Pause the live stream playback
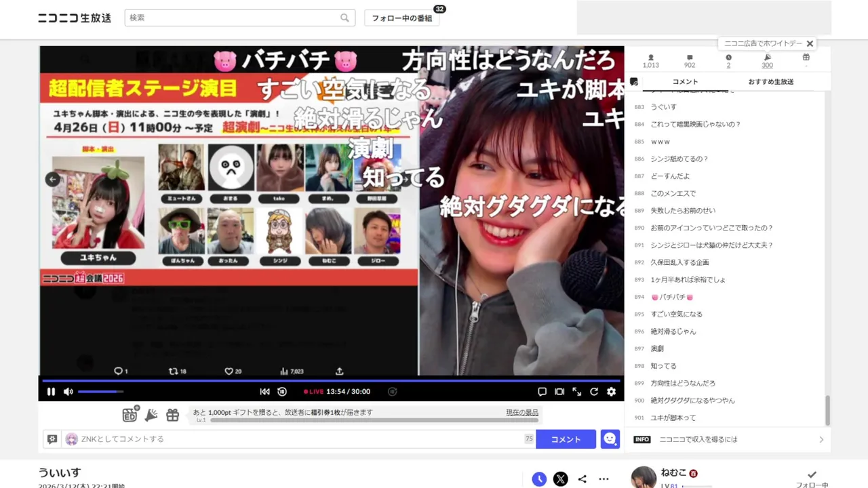This screenshot has height=488, width=868. [51, 392]
